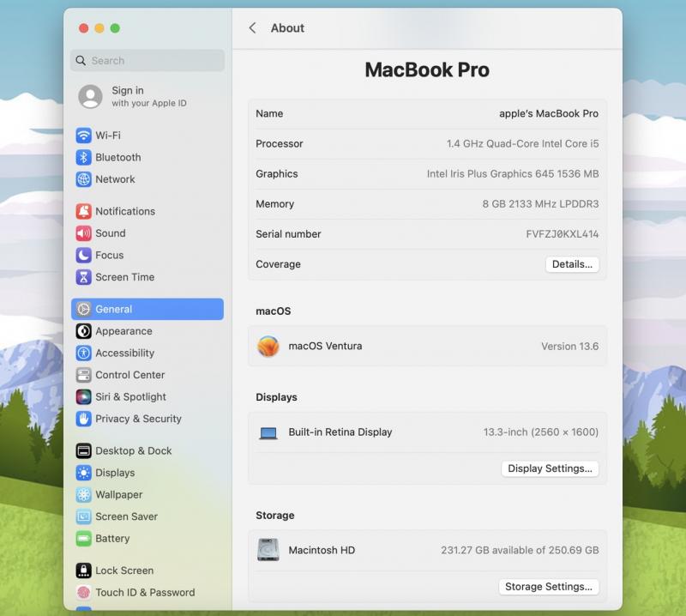
Task: Click the Sound speaker icon
Action: (83, 233)
